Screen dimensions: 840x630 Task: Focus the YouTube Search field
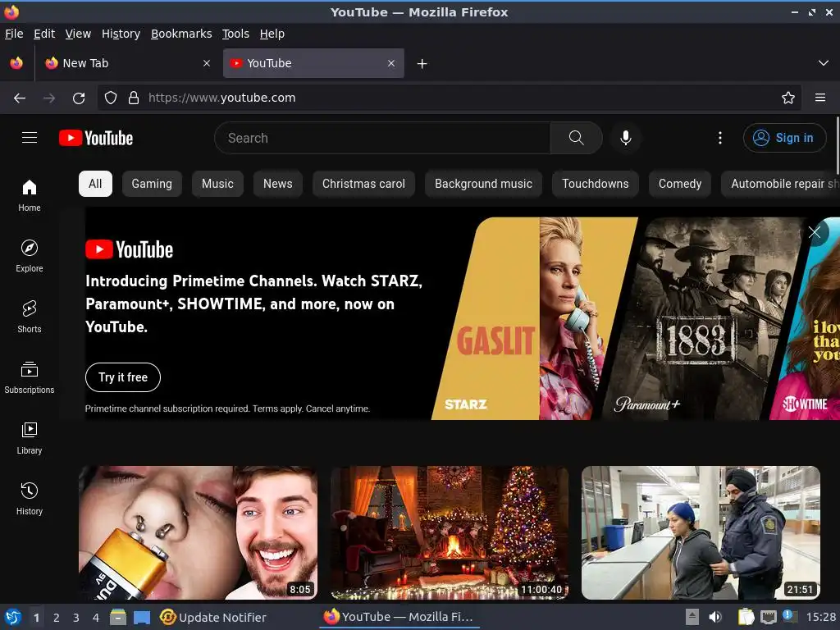(x=382, y=138)
